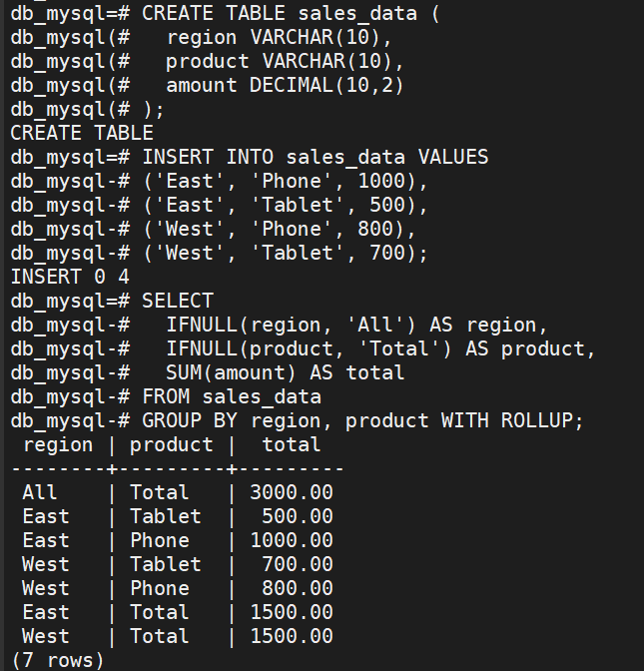Click the 700.00 value in the results
This screenshot has height=671, width=644.
(x=297, y=564)
